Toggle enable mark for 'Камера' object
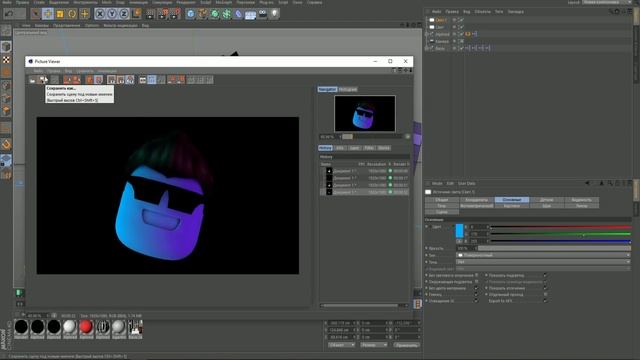Viewport: 640px width, 360px height. pos(461,41)
